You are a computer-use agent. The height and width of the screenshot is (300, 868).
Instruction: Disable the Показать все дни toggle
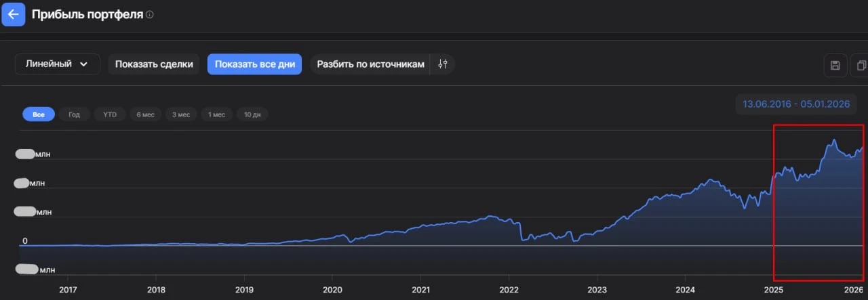coord(254,64)
